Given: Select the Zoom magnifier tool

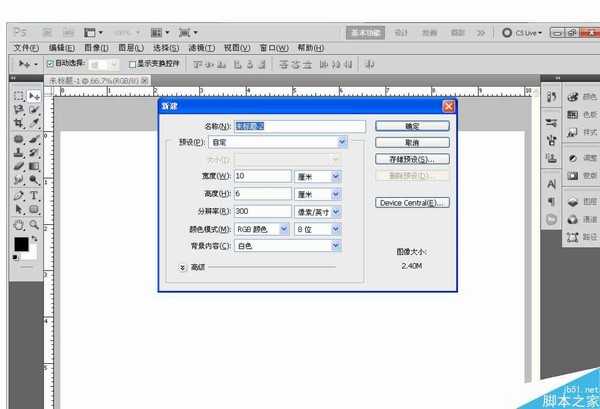Looking at the screenshot, I should [33, 225].
